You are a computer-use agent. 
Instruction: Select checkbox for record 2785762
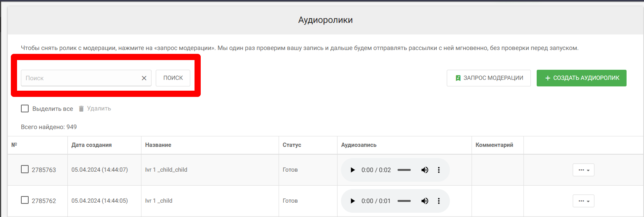25,200
